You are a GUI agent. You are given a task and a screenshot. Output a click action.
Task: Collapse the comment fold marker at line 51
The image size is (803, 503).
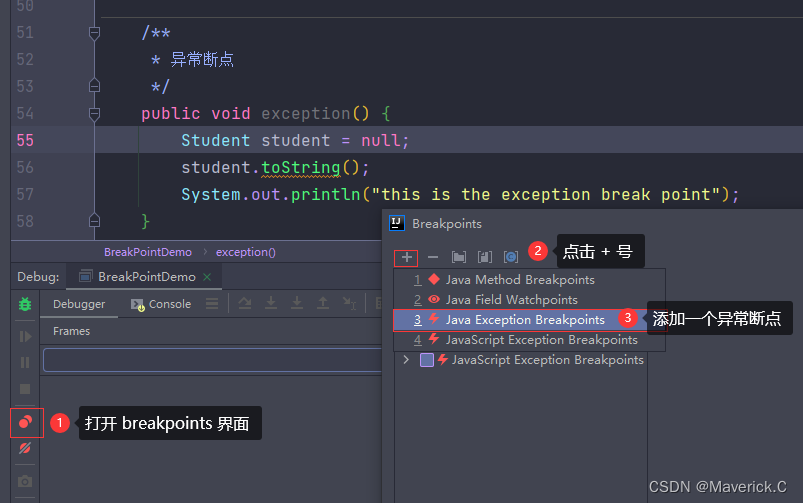click(94, 33)
